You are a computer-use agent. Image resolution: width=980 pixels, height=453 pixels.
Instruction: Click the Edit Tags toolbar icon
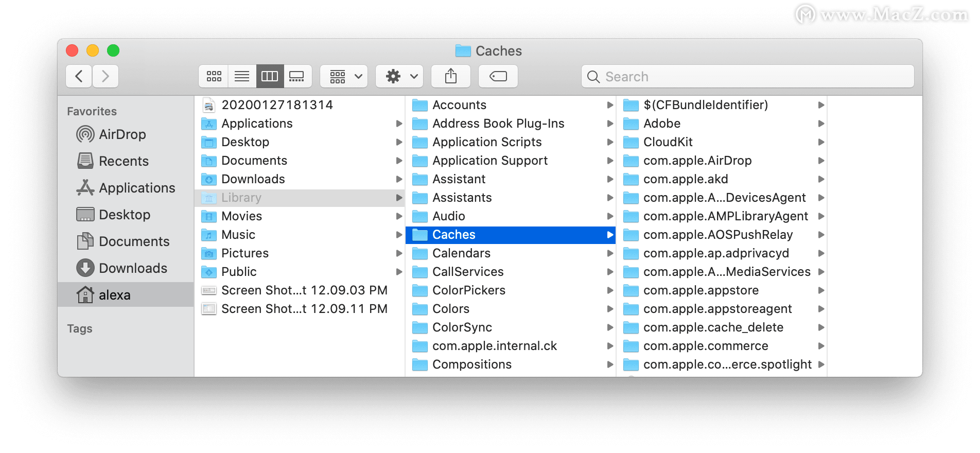click(498, 76)
